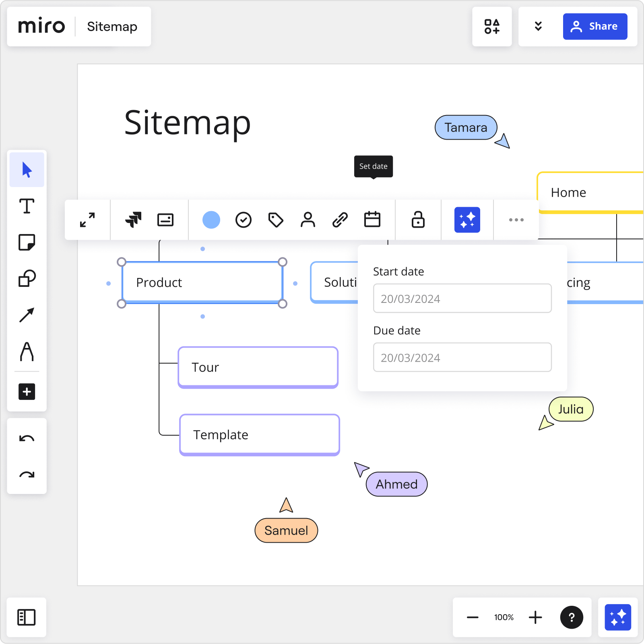This screenshot has height=644, width=644.
Task: Click the assignee person icon
Action: point(308,220)
